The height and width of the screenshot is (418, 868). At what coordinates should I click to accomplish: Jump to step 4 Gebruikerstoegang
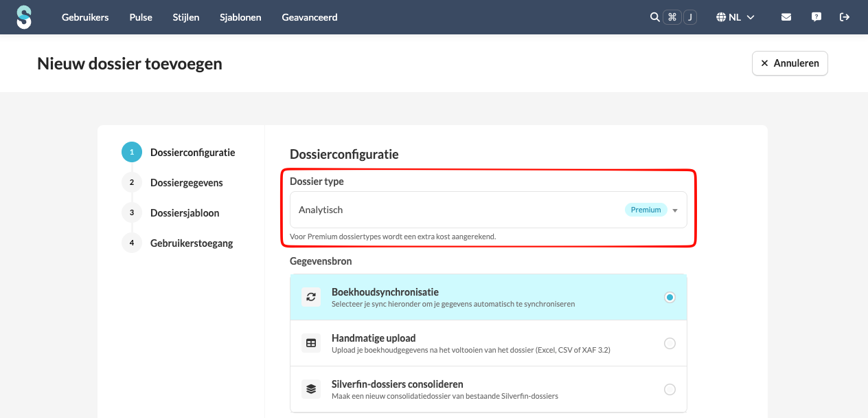tap(191, 243)
